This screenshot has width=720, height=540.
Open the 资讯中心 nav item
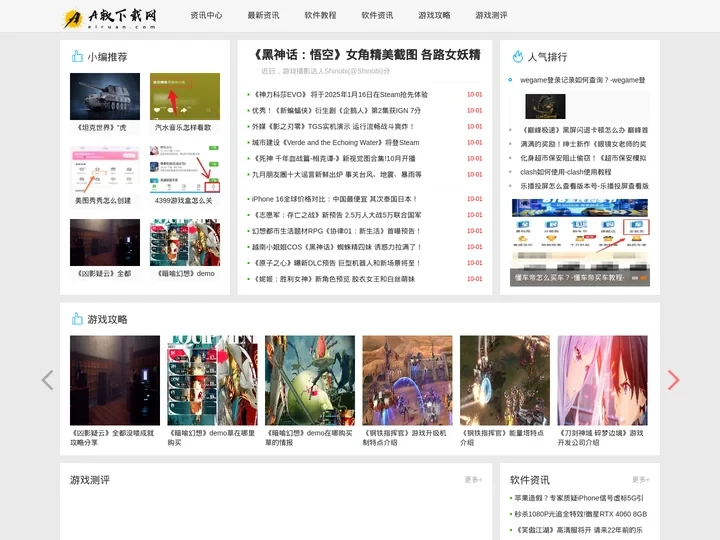click(x=206, y=15)
